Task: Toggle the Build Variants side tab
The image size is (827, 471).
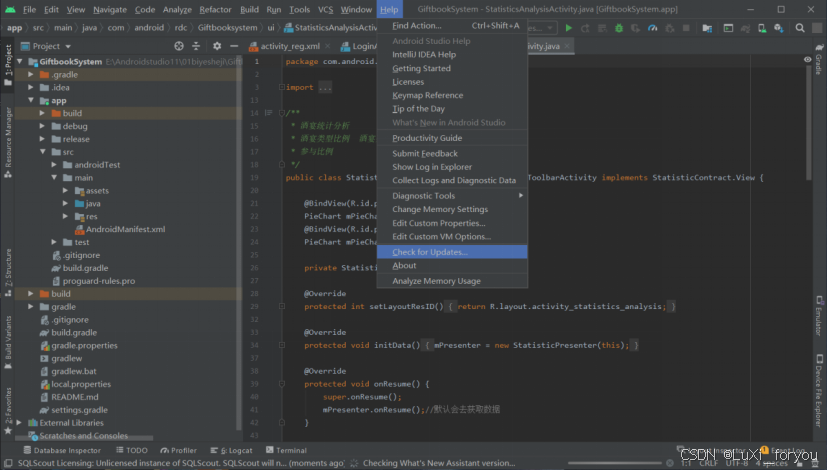Action: (x=8, y=343)
